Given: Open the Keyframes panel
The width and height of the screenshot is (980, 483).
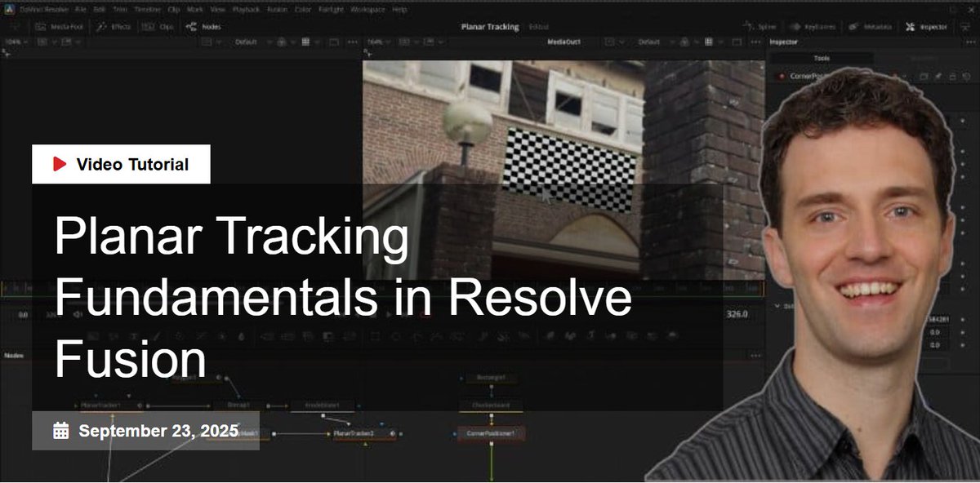Looking at the screenshot, I should [x=813, y=26].
